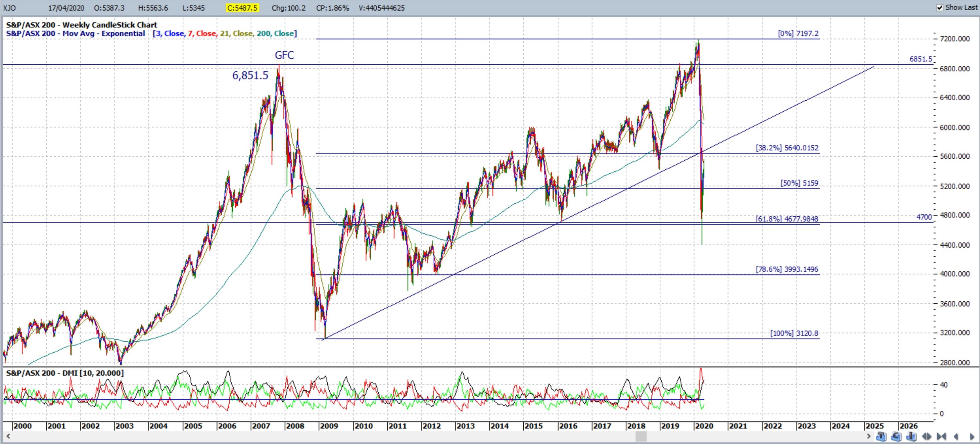Click the [100%] 3120.8 Fibonacci label

click(794, 333)
